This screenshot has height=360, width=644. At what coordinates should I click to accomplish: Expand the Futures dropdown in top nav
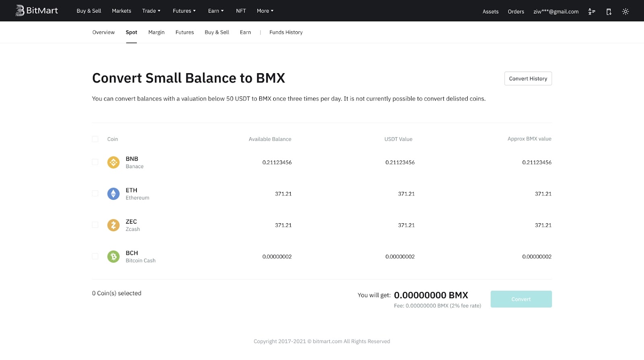pos(184,11)
